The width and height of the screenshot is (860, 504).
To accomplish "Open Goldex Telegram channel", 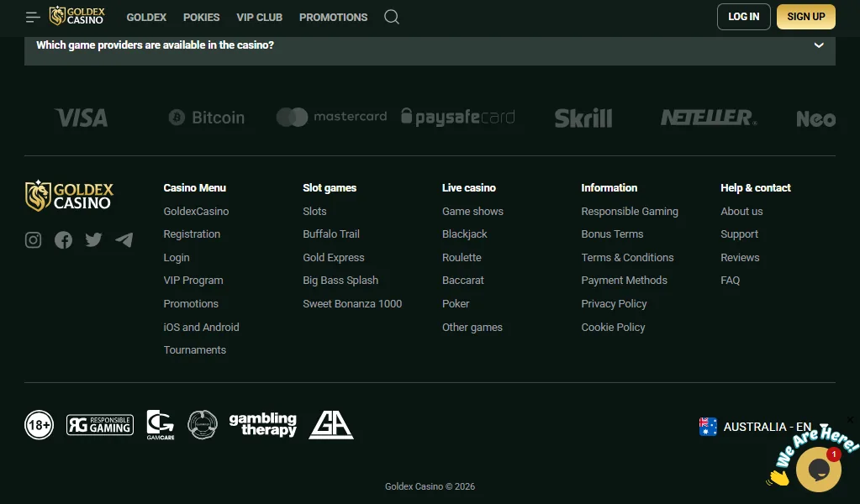I will (x=124, y=240).
